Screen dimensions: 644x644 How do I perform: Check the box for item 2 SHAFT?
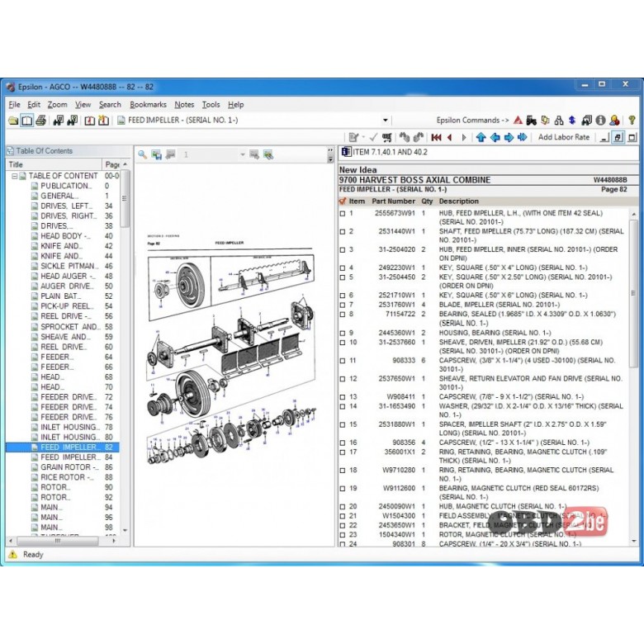343,232
